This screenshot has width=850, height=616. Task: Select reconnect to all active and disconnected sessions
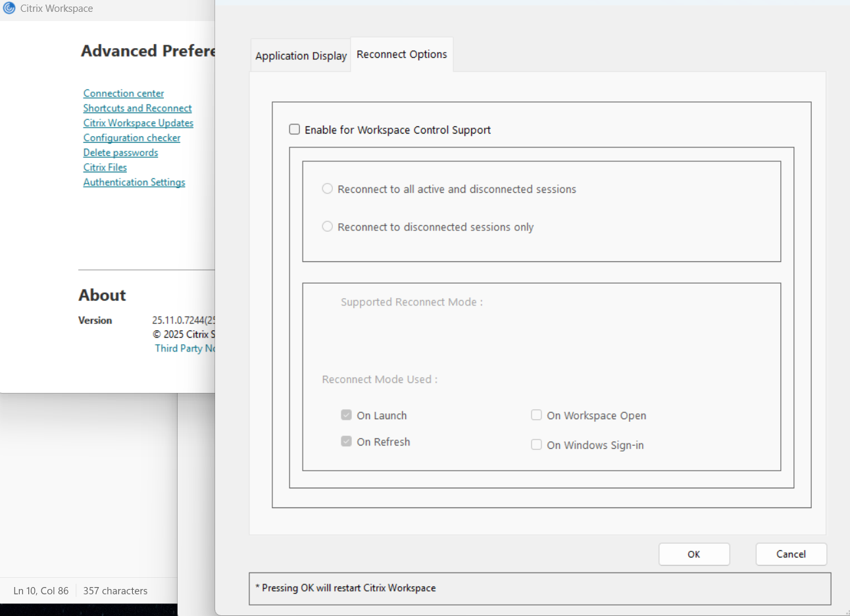[x=327, y=188]
